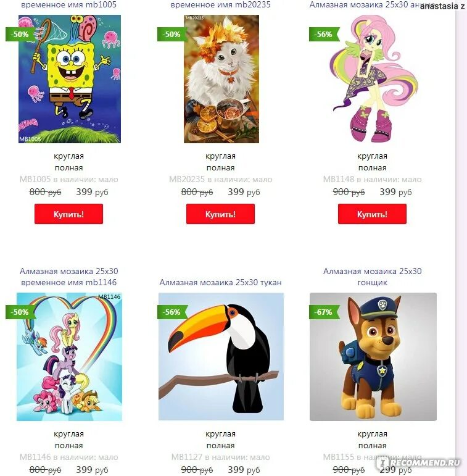Open the Paw Patrol Chase puppy image
The height and width of the screenshot is (476, 467).
(x=373, y=357)
